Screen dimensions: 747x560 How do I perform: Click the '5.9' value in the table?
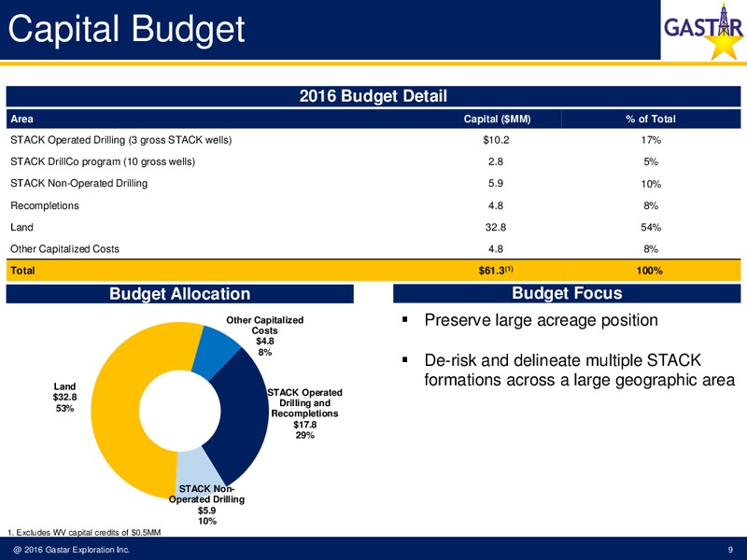click(496, 183)
